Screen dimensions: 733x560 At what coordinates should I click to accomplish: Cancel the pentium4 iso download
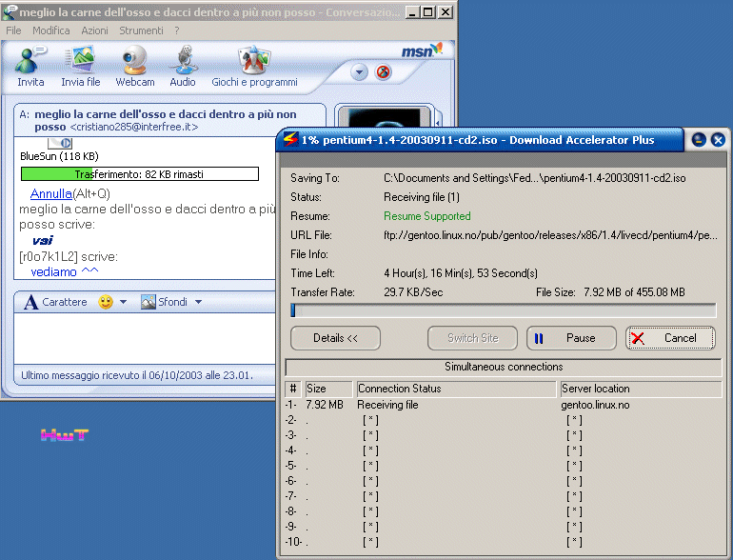670,338
